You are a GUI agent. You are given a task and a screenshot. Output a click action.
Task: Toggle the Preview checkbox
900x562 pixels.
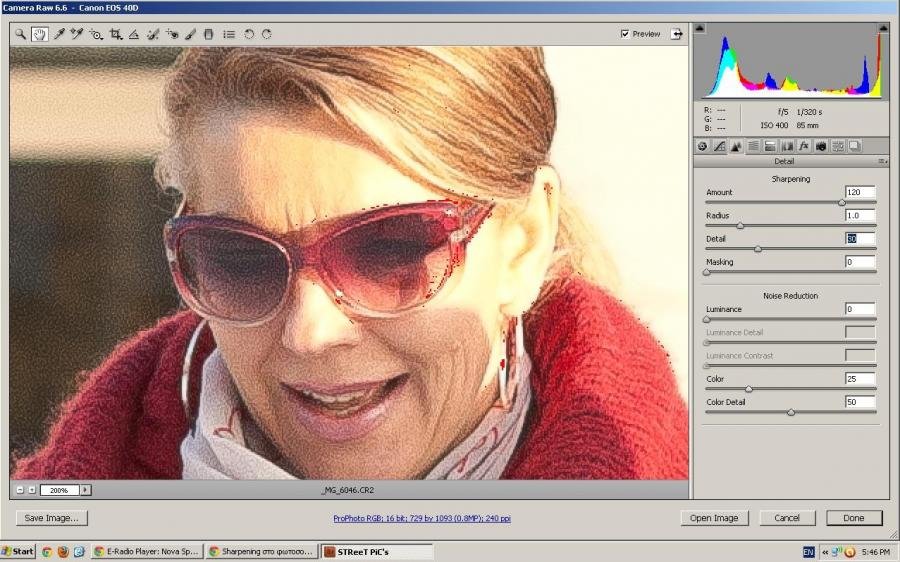[x=625, y=34]
